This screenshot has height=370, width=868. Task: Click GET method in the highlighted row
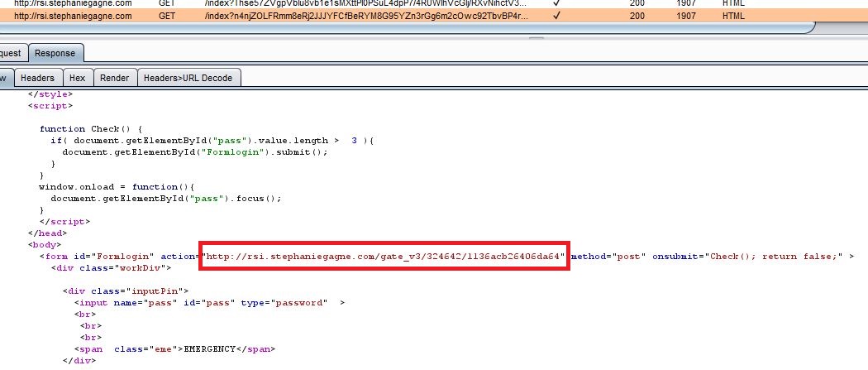coord(167,16)
